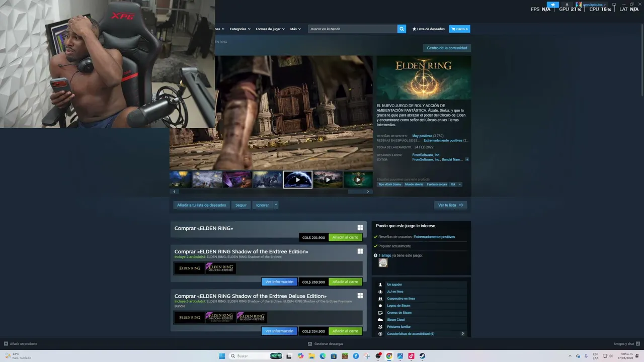Expand the Ignorar options dropdown arrow
This screenshot has width=644, height=362.
click(276, 205)
